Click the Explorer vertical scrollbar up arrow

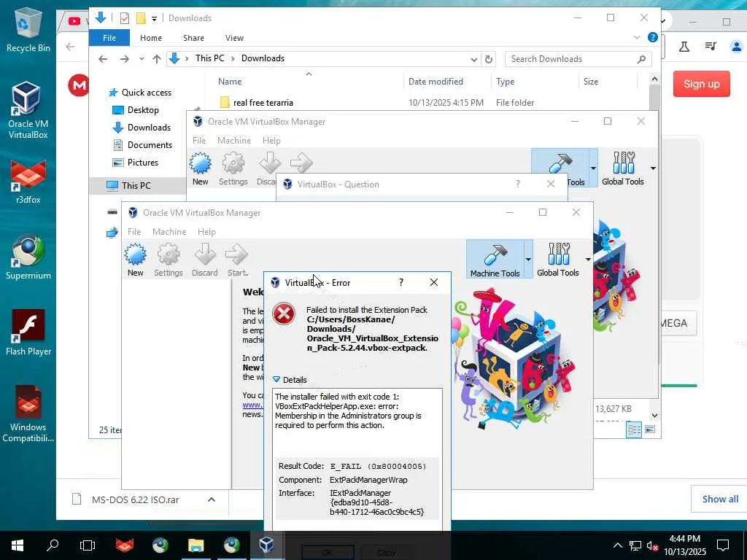[x=654, y=79]
